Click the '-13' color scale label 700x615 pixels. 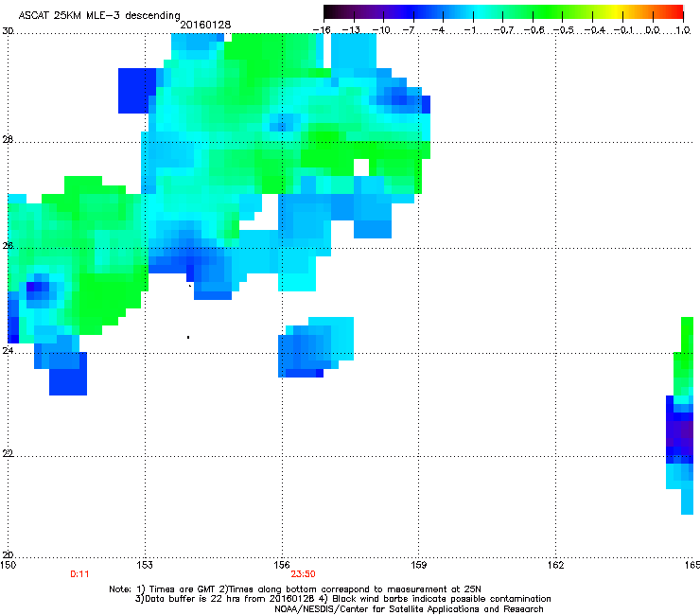click(351, 30)
